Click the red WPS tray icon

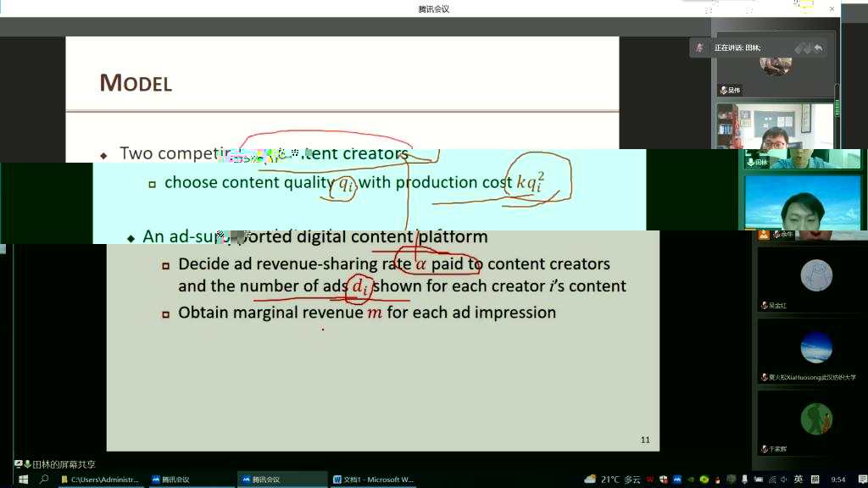(x=650, y=480)
